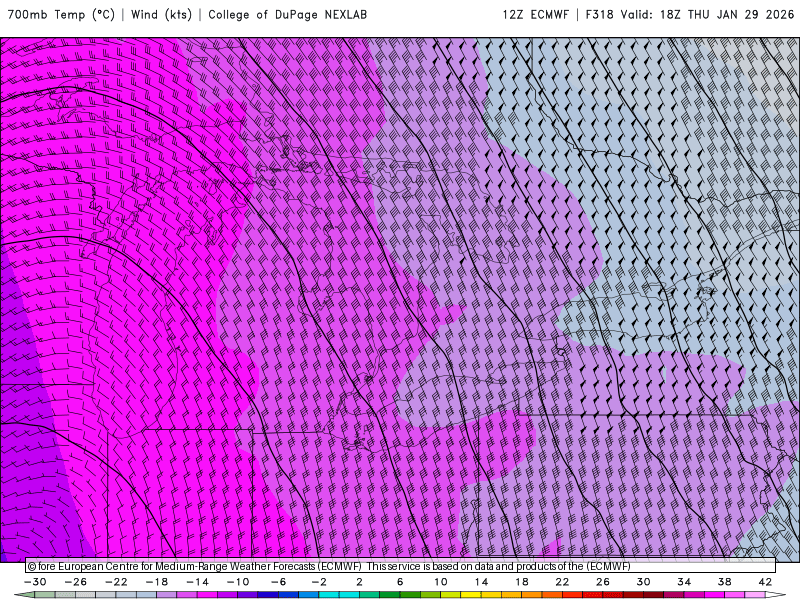
Task: Click the -14 colorbar label
Action: (x=197, y=582)
